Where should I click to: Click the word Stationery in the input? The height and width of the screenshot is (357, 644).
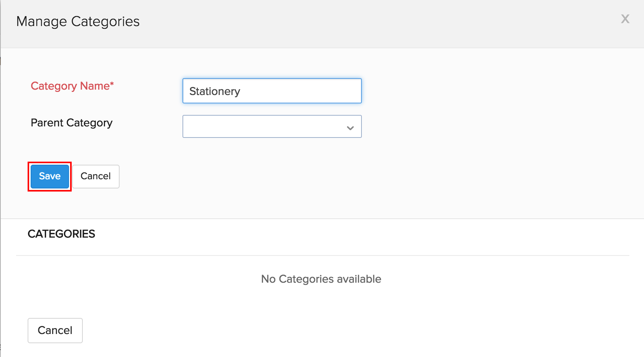pos(215,91)
